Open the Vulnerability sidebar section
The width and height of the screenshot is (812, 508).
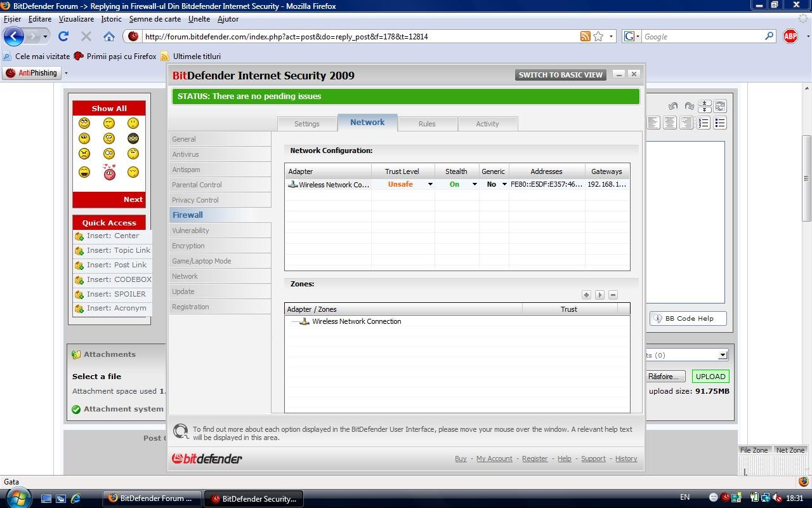(219, 231)
